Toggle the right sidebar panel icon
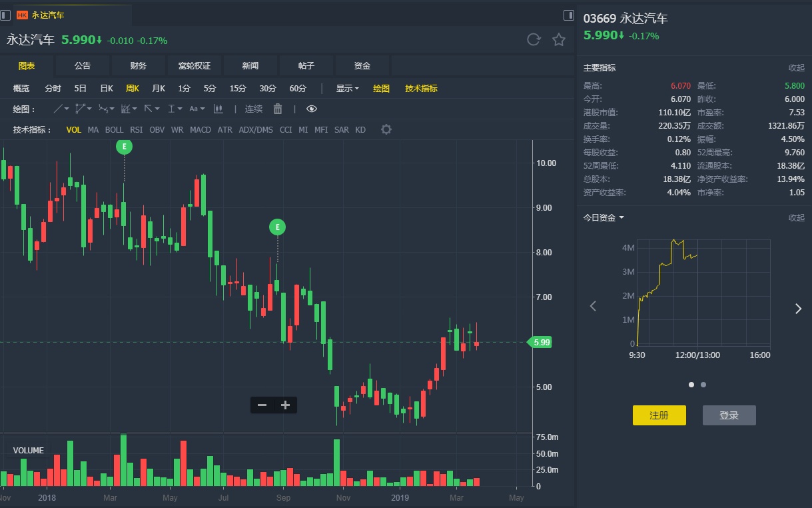Screen dimensions: 812x508 (568, 15)
